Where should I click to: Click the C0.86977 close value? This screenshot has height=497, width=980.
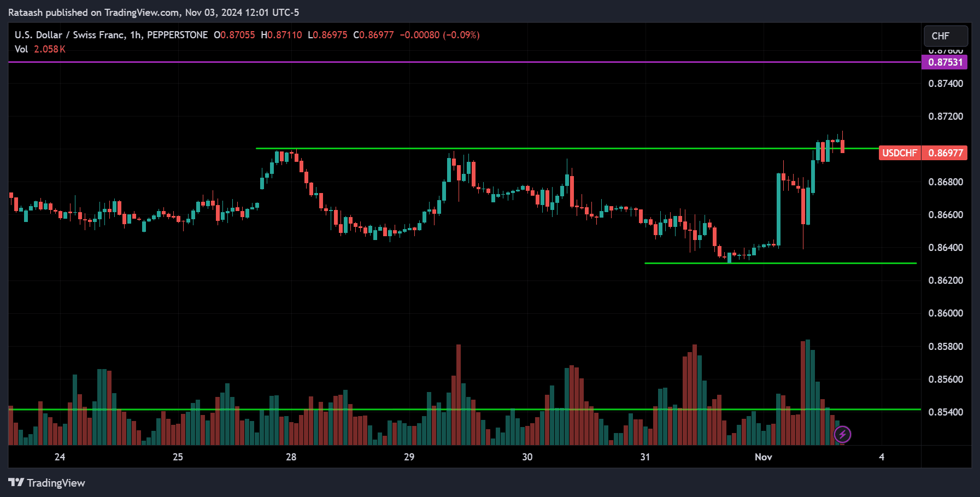[x=373, y=35]
